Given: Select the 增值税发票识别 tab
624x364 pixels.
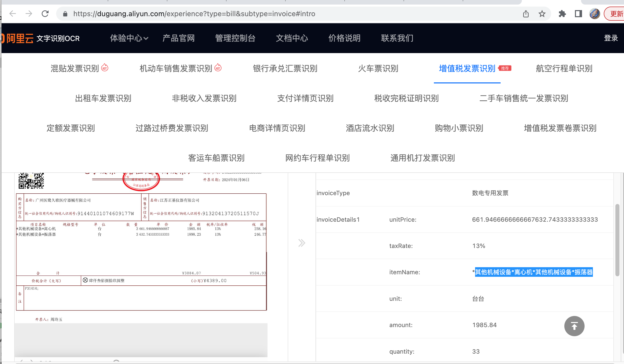Looking at the screenshot, I should click(x=467, y=69).
